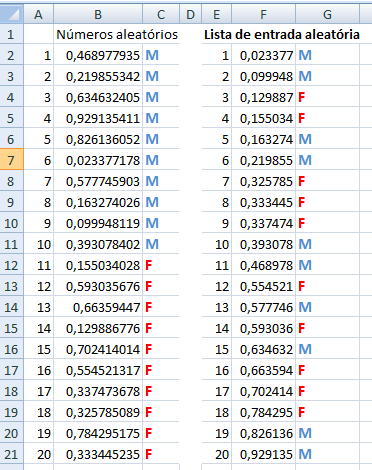This screenshot has height=470, width=372.
Task: Click cell with value 0,337474
Action: (x=264, y=223)
